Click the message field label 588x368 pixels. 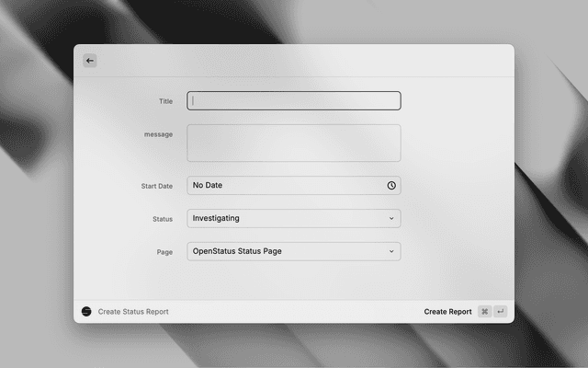point(158,134)
